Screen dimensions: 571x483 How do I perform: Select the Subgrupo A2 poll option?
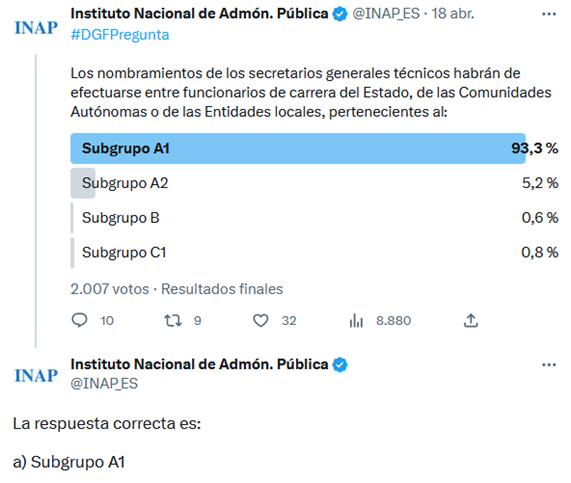(314, 183)
